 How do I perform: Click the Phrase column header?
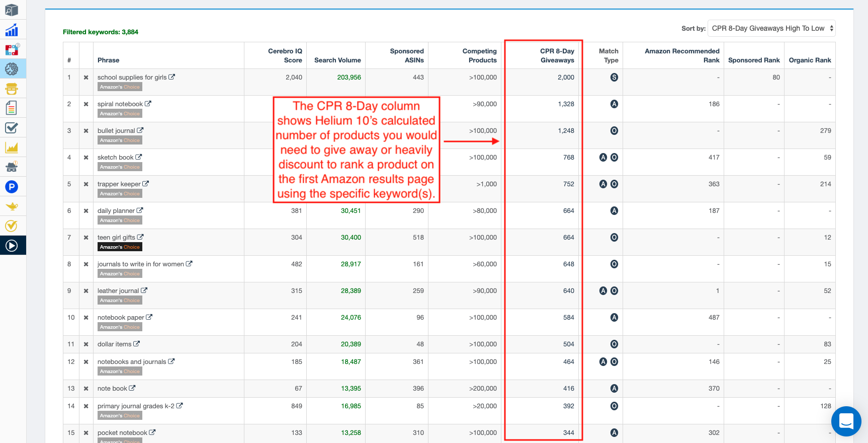click(109, 60)
